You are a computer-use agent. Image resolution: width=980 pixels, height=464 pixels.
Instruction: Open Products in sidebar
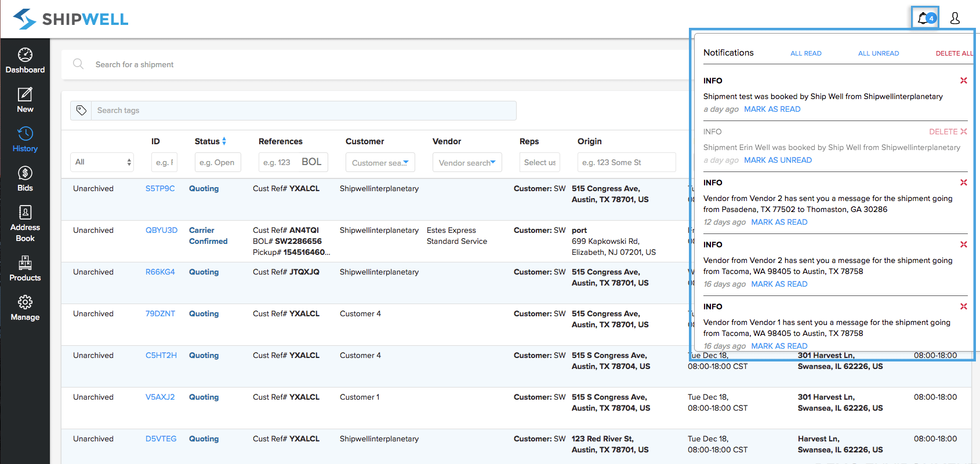[x=25, y=269]
